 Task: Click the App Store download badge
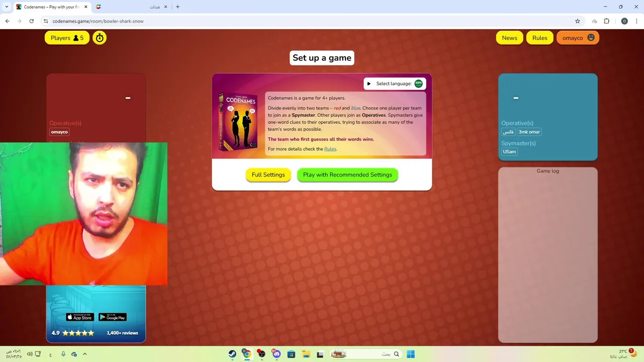pos(80,317)
